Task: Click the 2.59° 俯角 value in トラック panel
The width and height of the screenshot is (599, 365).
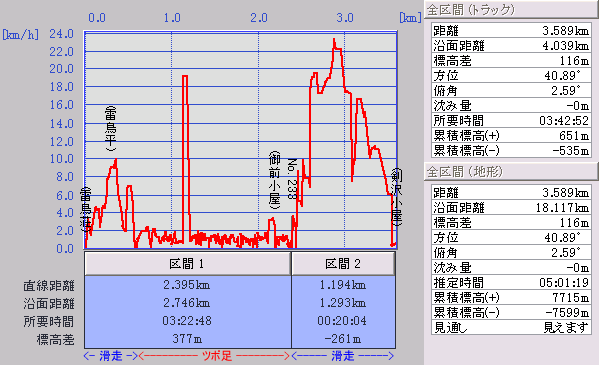Action: (x=565, y=91)
